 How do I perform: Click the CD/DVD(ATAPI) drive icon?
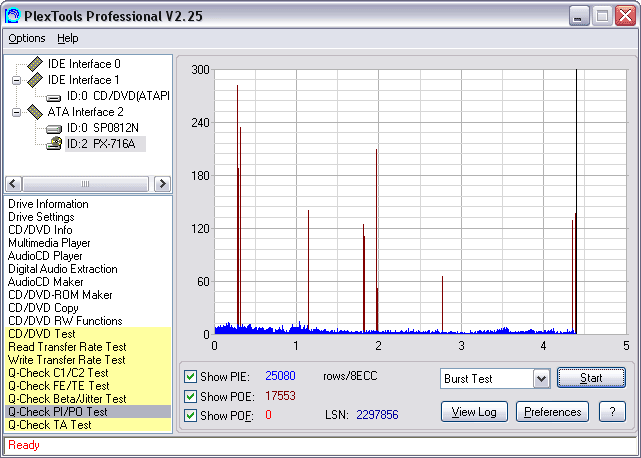pyautogui.click(x=53, y=97)
